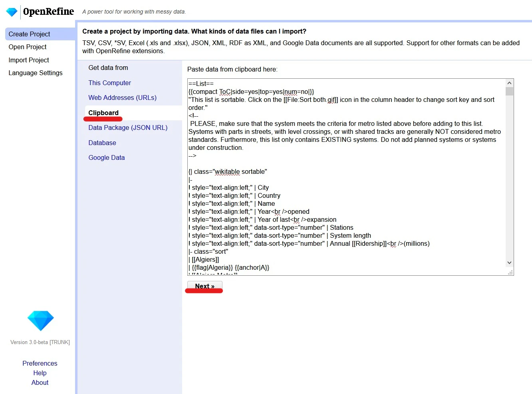The image size is (532, 394).
Task: Choose This Computer as data source
Action: click(x=110, y=83)
